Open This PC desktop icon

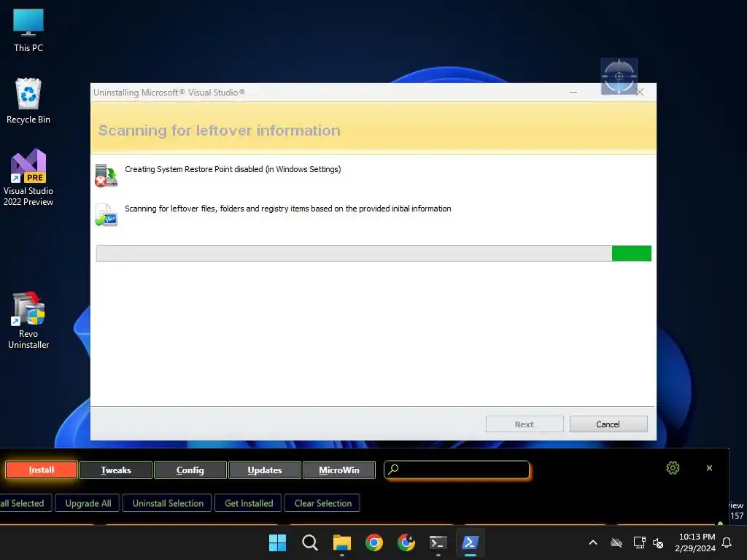(x=28, y=31)
